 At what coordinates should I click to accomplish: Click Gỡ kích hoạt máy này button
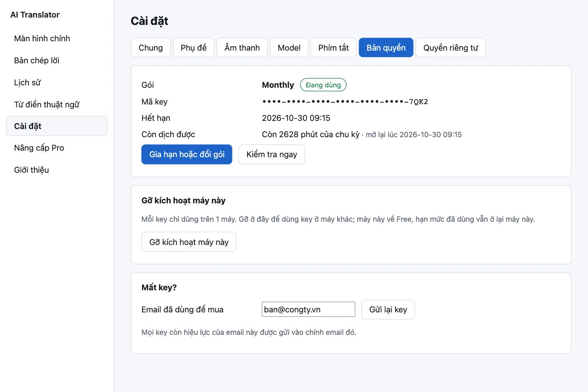189,242
